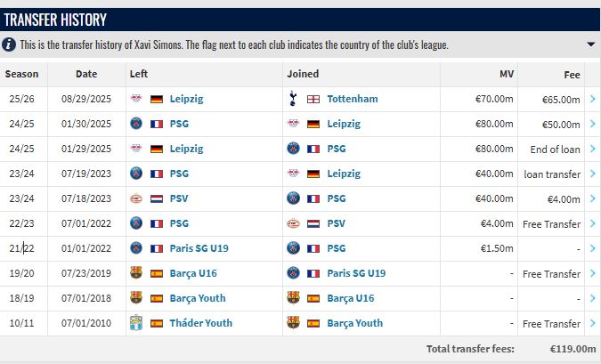Click the Fee column header
Viewport: 601px width, 364px height.
tap(572, 74)
